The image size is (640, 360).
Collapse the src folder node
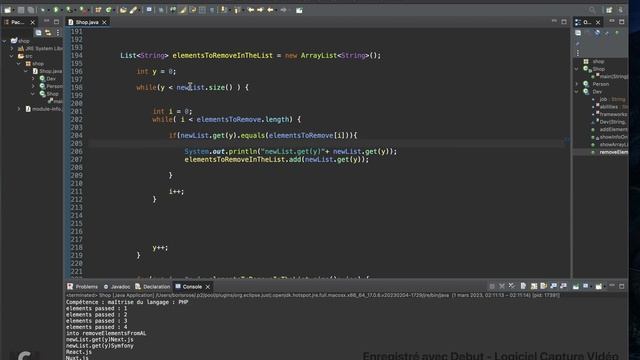pyautogui.click(x=12, y=56)
